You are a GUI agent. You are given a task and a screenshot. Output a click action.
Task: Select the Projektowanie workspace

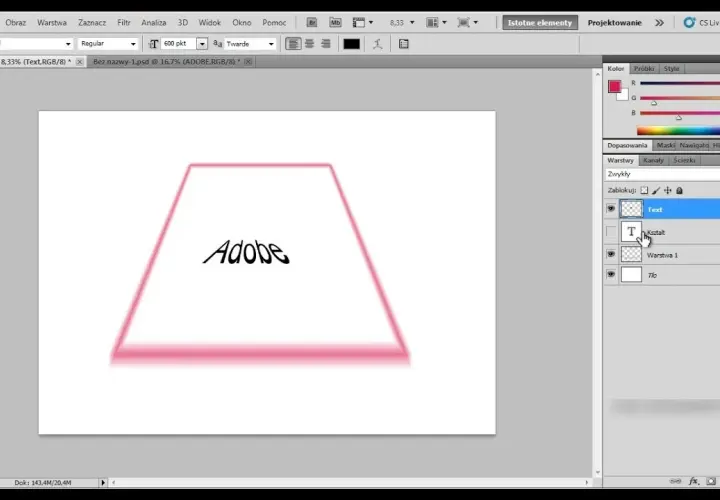tap(614, 22)
